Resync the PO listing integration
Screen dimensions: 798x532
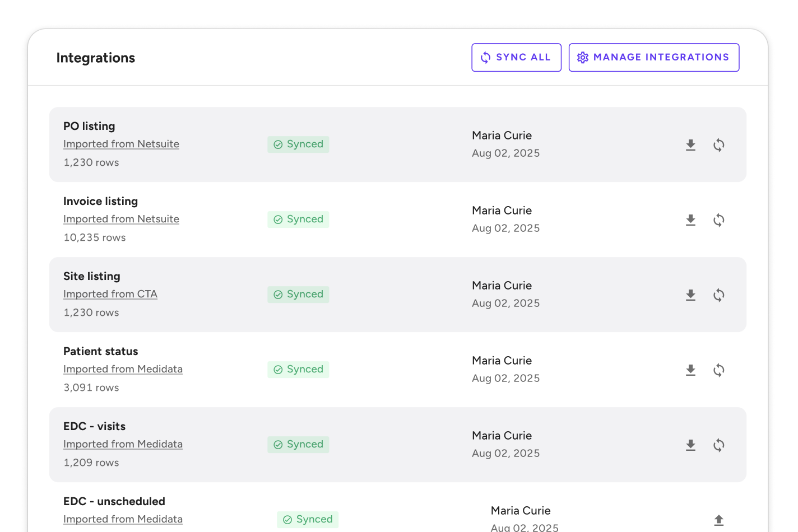pyautogui.click(x=718, y=145)
